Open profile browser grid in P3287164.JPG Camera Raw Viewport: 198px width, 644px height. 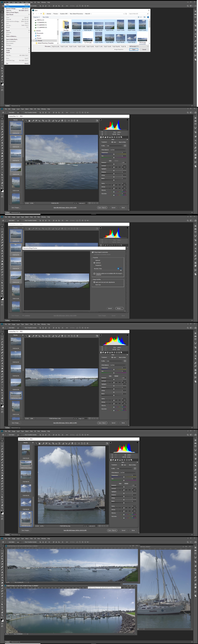[x=125, y=146]
